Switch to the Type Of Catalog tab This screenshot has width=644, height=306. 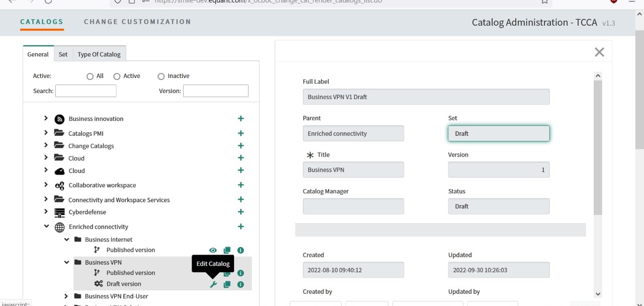pyautogui.click(x=99, y=54)
